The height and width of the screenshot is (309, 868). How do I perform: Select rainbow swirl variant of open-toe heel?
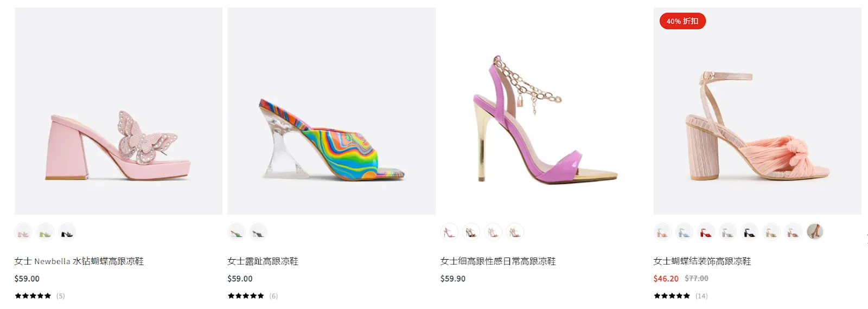237,233
